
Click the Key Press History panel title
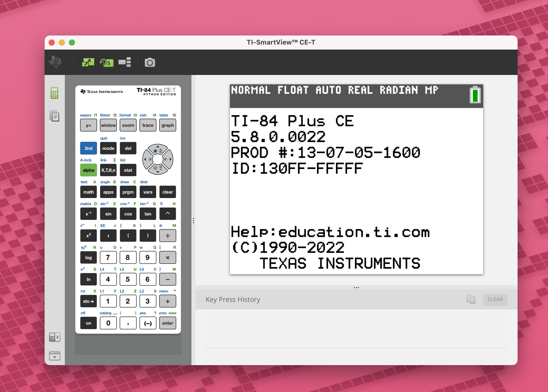pos(233,299)
